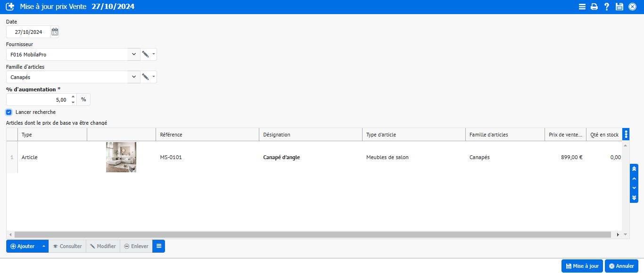The image size is (644, 273).
Task: Expand the Fournisseur dropdown list
Action: [x=134, y=55]
